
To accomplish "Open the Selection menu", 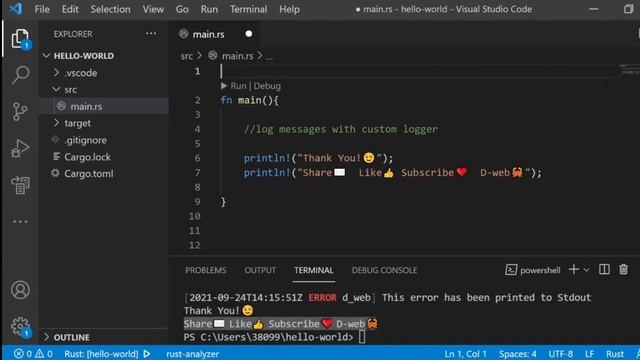I will pos(110,9).
